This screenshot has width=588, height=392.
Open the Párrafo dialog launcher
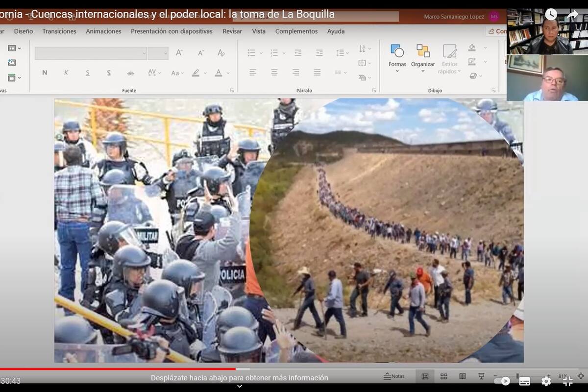click(x=374, y=91)
